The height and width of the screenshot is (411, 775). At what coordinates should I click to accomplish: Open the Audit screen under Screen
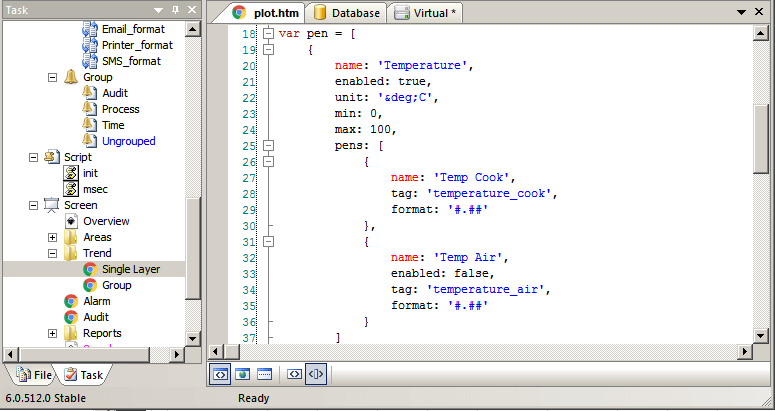coord(96,317)
